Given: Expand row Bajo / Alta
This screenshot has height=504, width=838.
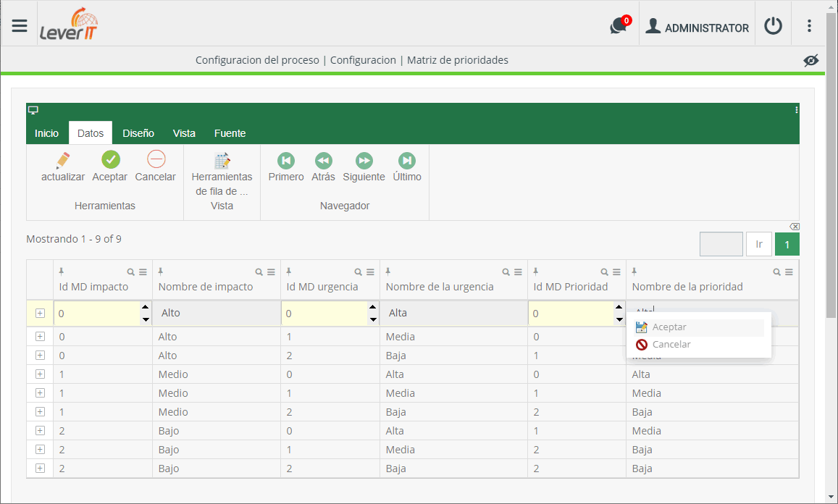Looking at the screenshot, I should tap(40, 430).
